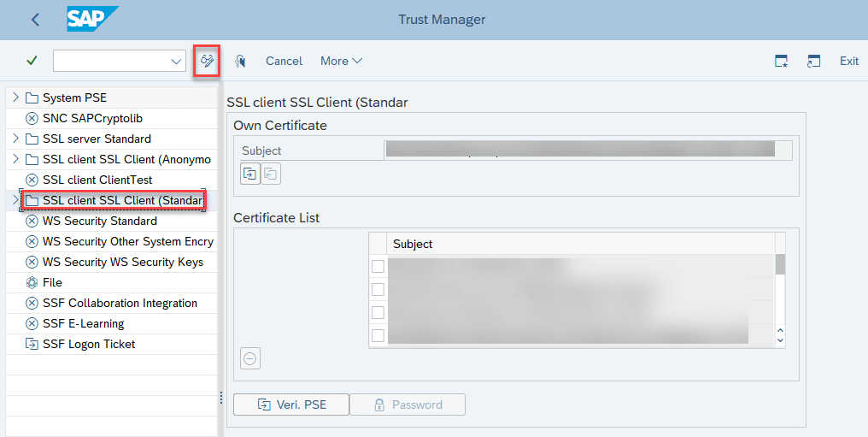The height and width of the screenshot is (437, 868).
Task: Select SSF Collaboration Integration entry
Action: 120,303
